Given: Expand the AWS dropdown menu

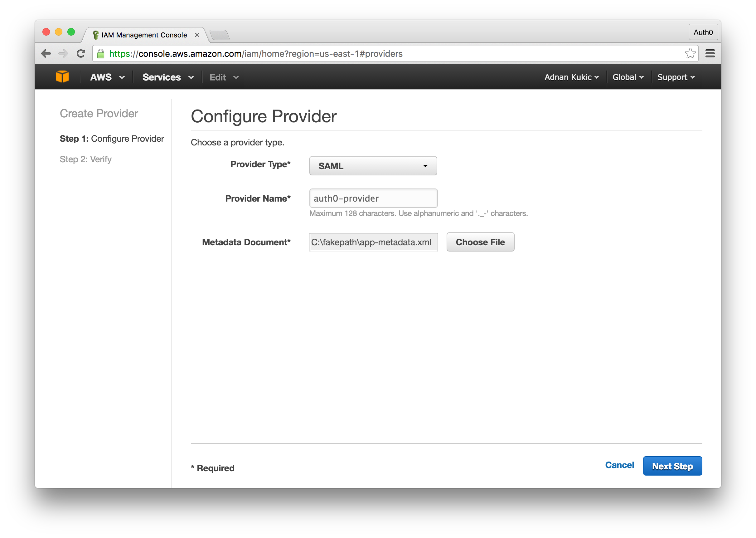Looking at the screenshot, I should (107, 77).
